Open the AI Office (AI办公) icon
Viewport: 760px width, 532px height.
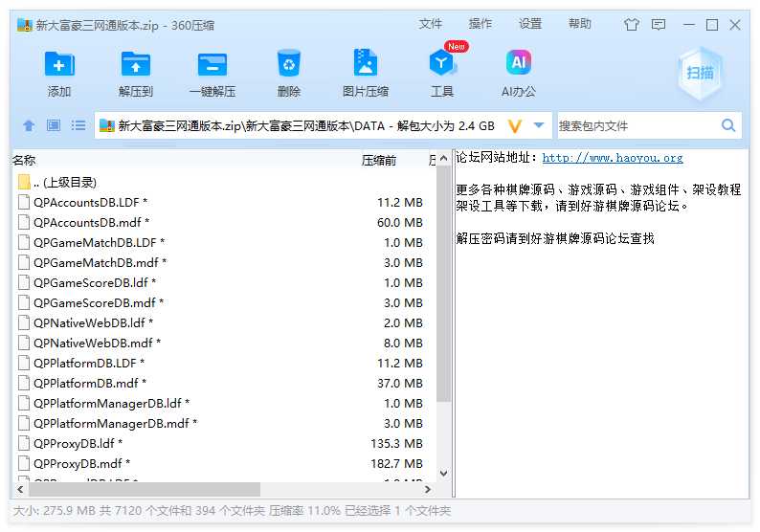click(x=519, y=62)
